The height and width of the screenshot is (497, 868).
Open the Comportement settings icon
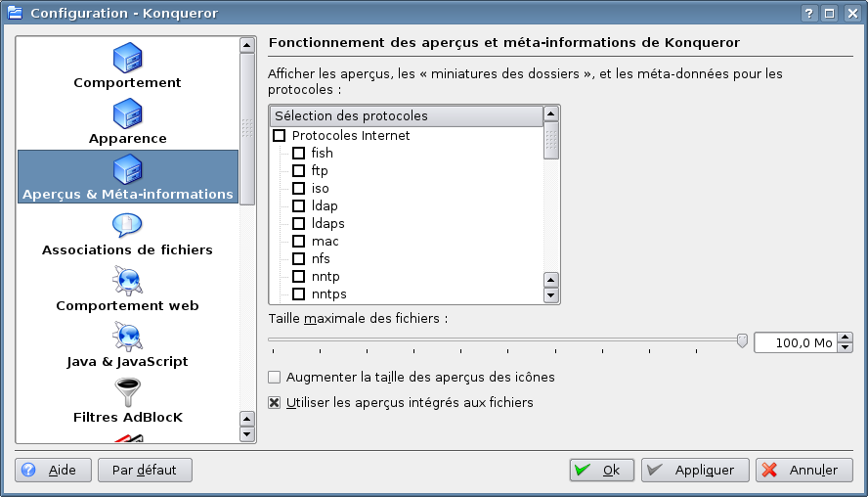tap(127, 60)
